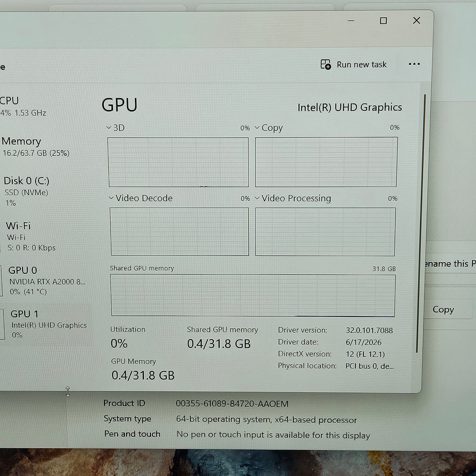This screenshot has width=476, height=476.
Task: Click DirectX version value 12 (FL 12.1)
Action: (x=365, y=354)
